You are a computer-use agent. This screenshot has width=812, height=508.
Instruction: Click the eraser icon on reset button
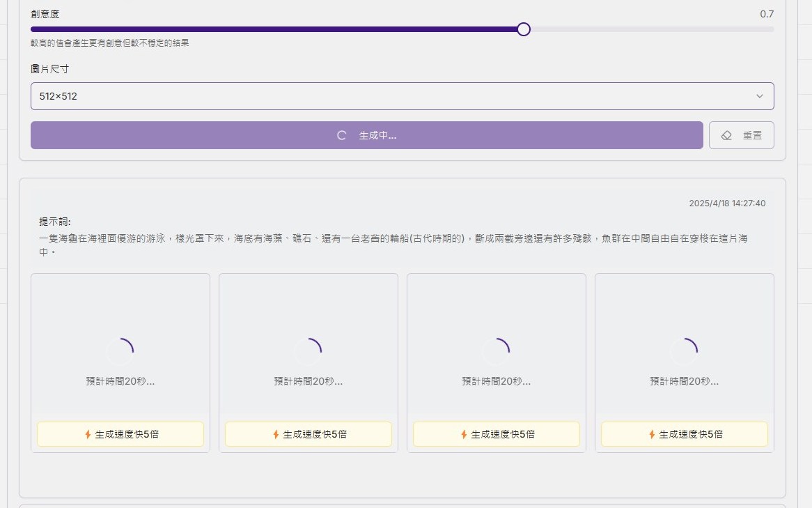[726, 135]
